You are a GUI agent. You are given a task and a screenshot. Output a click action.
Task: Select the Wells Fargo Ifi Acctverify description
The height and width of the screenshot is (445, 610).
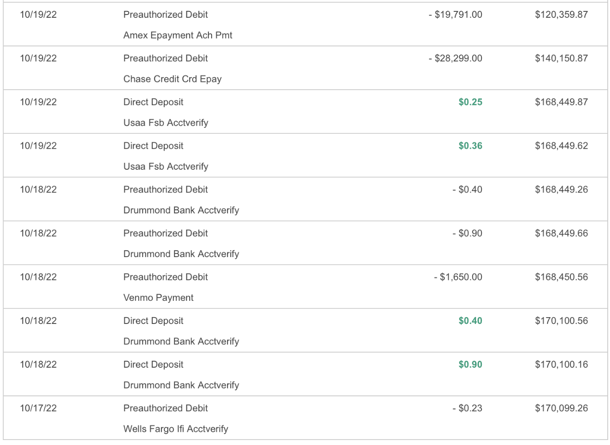(x=175, y=429)
